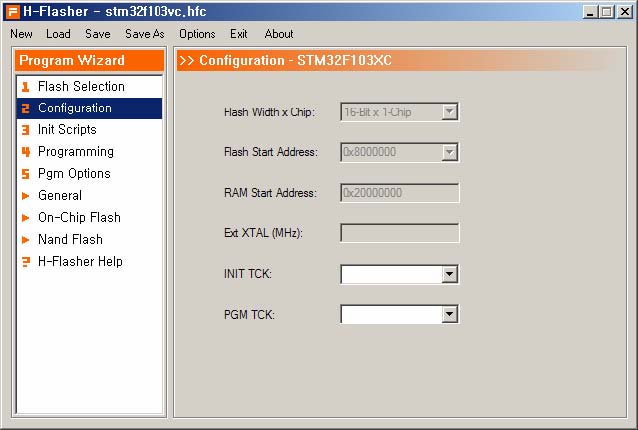Open the Load menu item
This screenshot has width=638, height=430.
(x=58, y=34)
